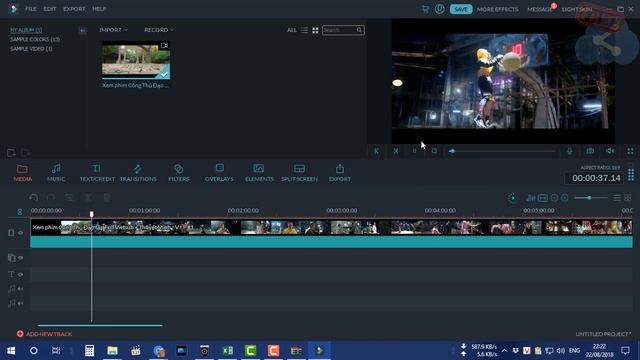Enter fullscreen preview mode
Viewport: 640px width, 360px height.
click(630, 151)
